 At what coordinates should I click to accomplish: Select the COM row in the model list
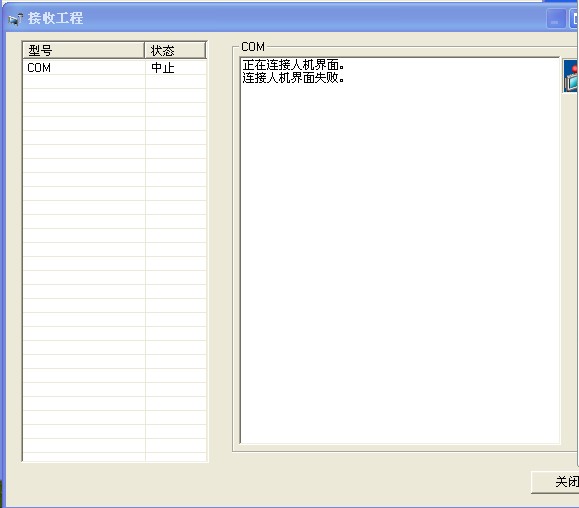coord(114,68)
